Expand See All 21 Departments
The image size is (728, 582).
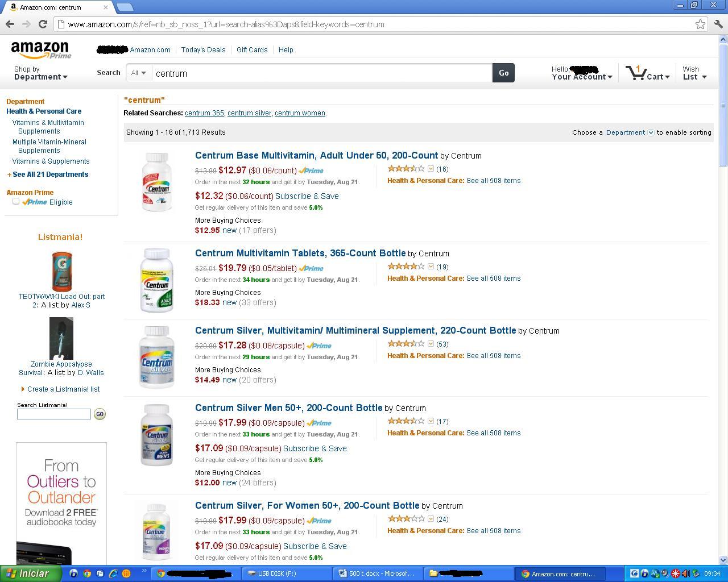[x=50, y=174]
